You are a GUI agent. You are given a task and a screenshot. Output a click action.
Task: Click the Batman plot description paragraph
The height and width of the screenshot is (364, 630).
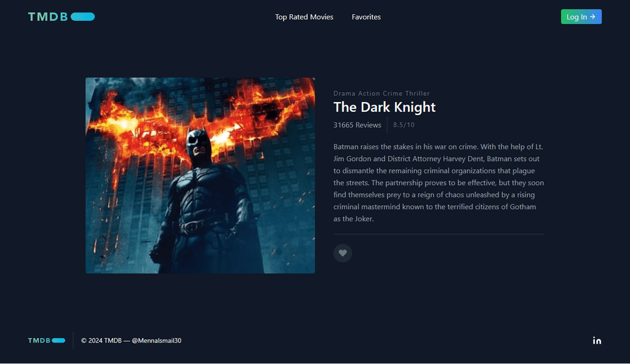pyautogui.click(x=439, y=183)
